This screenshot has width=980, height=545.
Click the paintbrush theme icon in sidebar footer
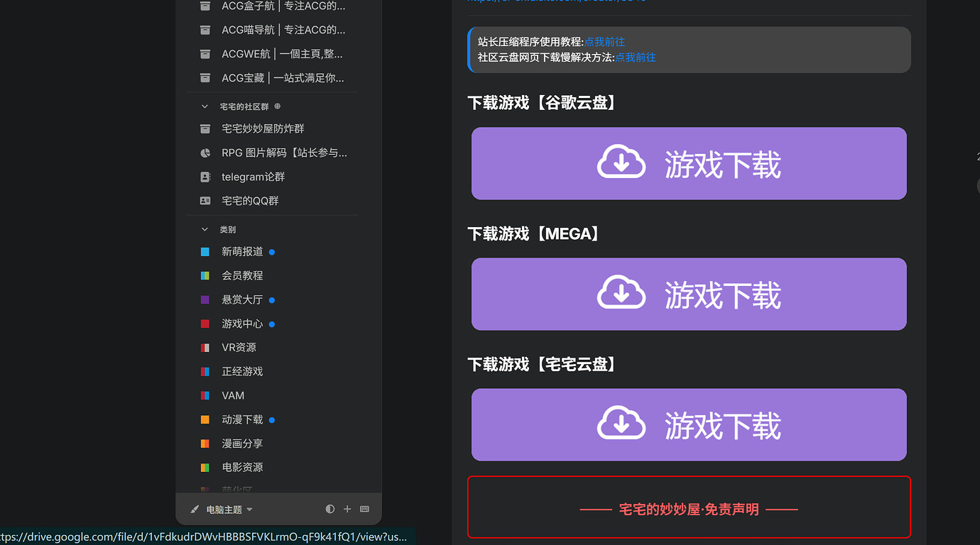[195, 510]
